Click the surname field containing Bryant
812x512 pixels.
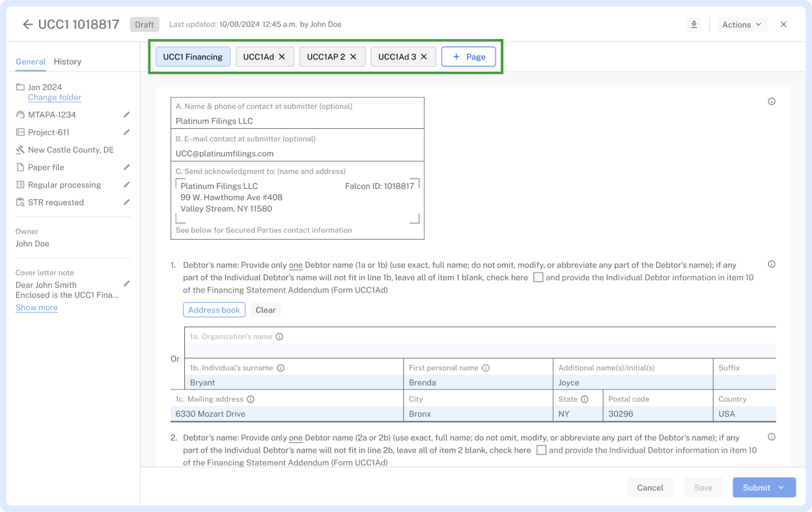click(x=294, y=382)
